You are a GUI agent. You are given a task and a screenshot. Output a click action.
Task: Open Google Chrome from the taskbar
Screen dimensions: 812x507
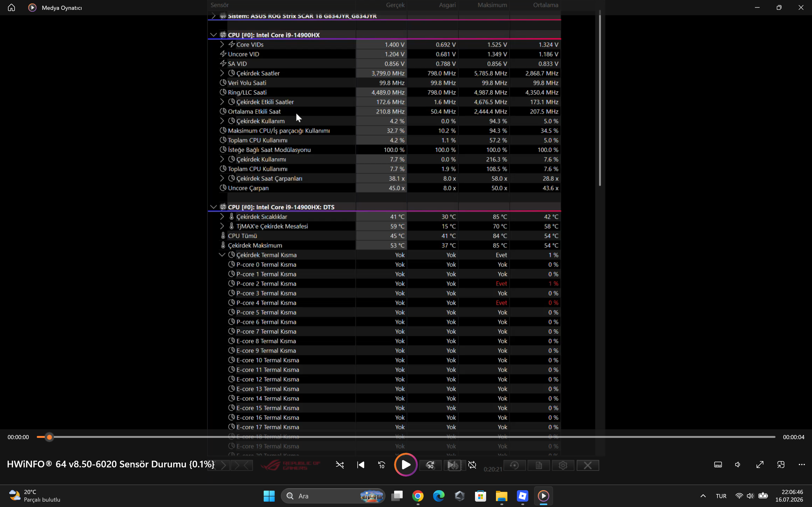[x=418, y=496]
